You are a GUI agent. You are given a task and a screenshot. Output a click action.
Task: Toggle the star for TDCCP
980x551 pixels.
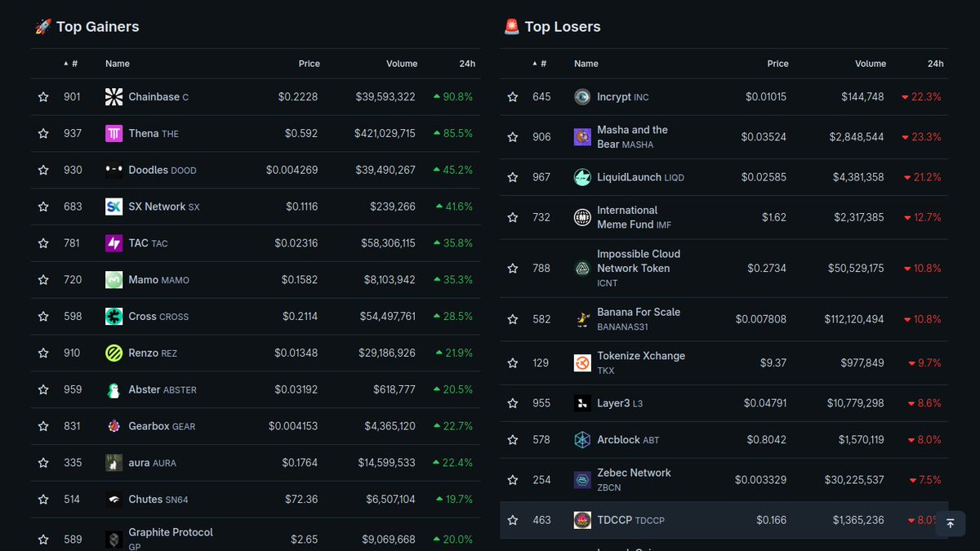[512, 520]
